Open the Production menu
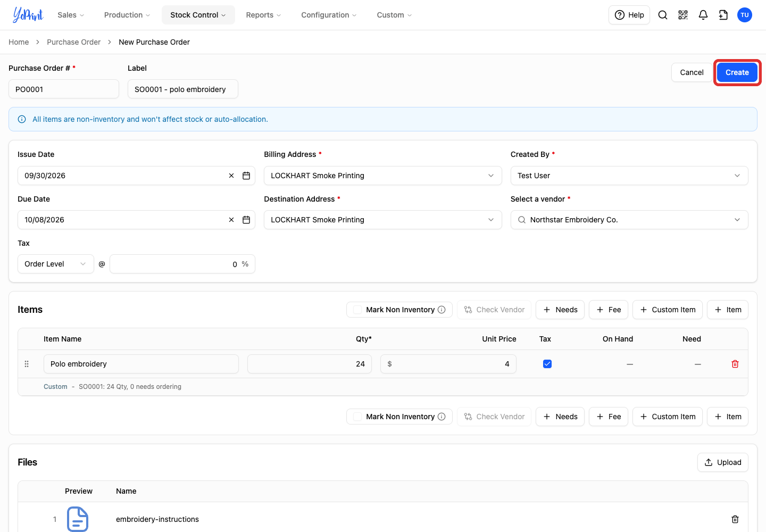 tap(127, 15)
